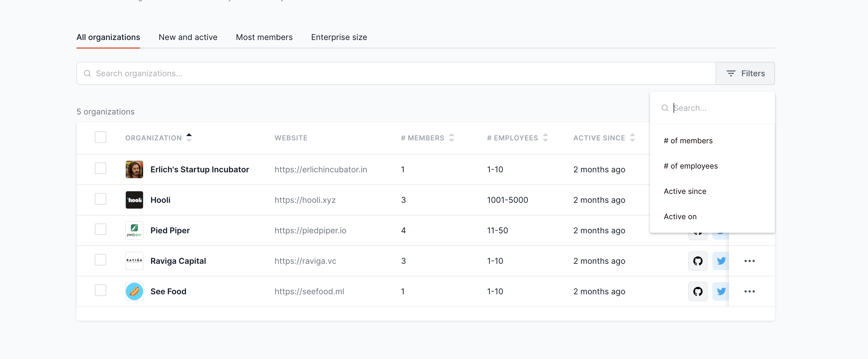Switch to New and active tab
The height and width of the screenshot is (359, 868).
click(188, 37)
